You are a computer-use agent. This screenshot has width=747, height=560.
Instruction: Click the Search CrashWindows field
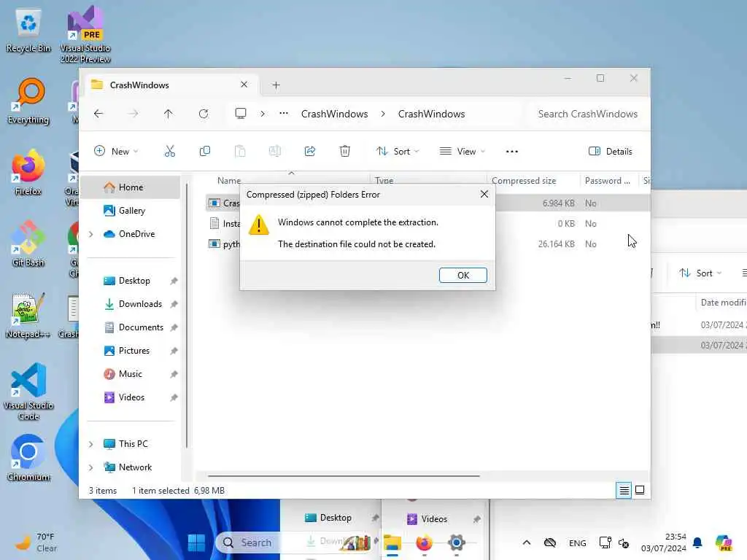(587, 114)
